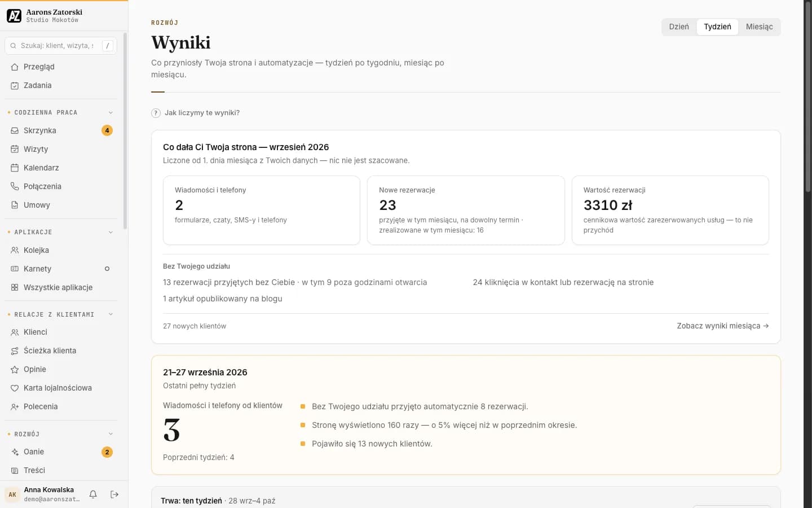Open Anna Kowalska user profile
Screen dimensions: 812x508
point(42,494)
